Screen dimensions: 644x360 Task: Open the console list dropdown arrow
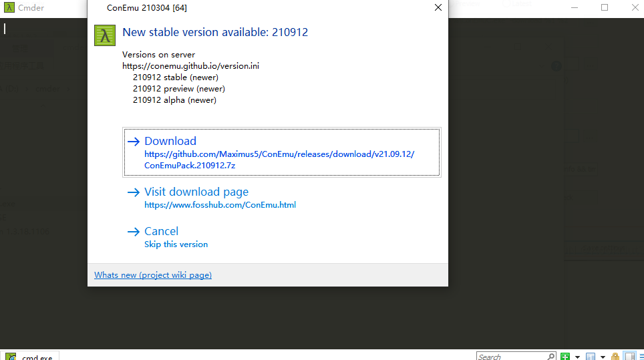(603, 357)
